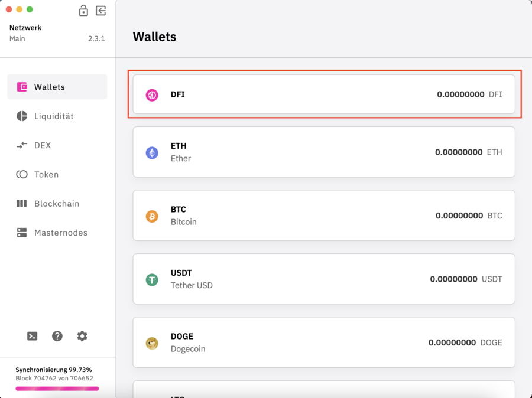Open the Dogecoin wallet entry
The width and height of the screenshot is (532, 398).
[323, 342]
